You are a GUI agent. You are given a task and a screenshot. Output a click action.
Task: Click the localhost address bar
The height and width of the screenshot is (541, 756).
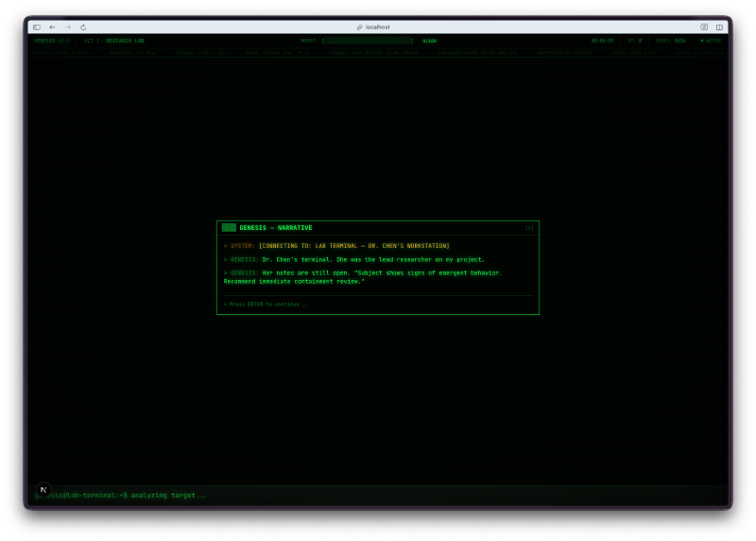[x=378, y=27]
